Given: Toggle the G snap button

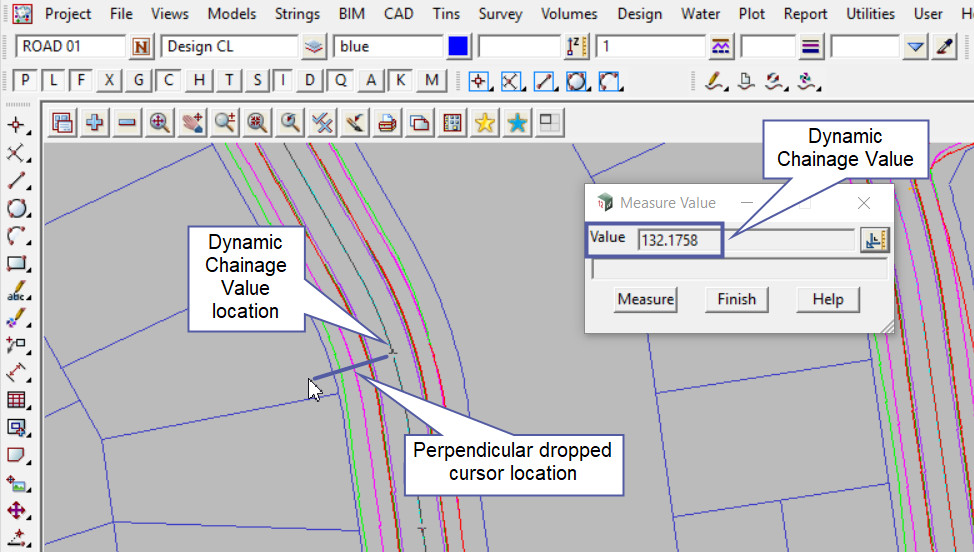Looking at the screenshot, I should point(139,81).
